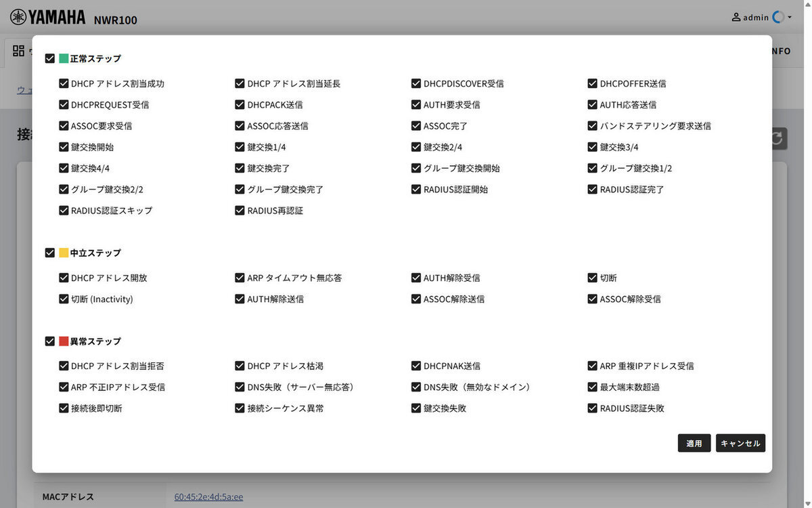The width and height of the screenshot is (812, 508).
Task: Uncheck RADIUS認証失敗
Action: click(x=593, y=408)
